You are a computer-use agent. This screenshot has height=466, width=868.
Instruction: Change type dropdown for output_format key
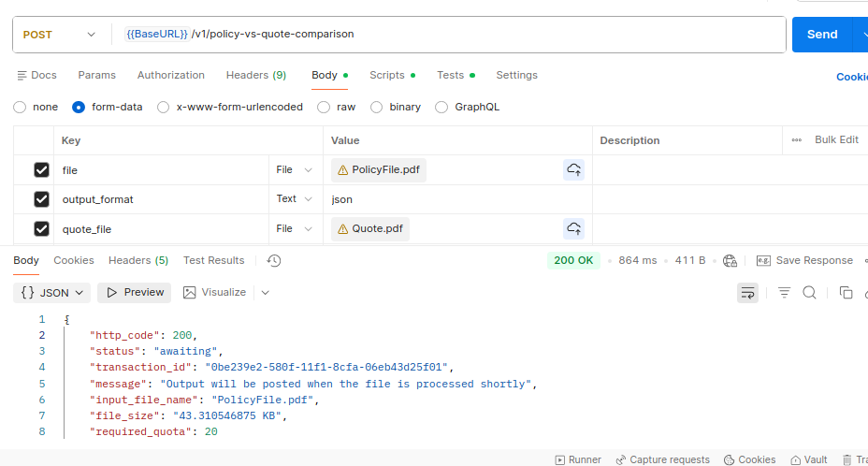coord(295,199)
